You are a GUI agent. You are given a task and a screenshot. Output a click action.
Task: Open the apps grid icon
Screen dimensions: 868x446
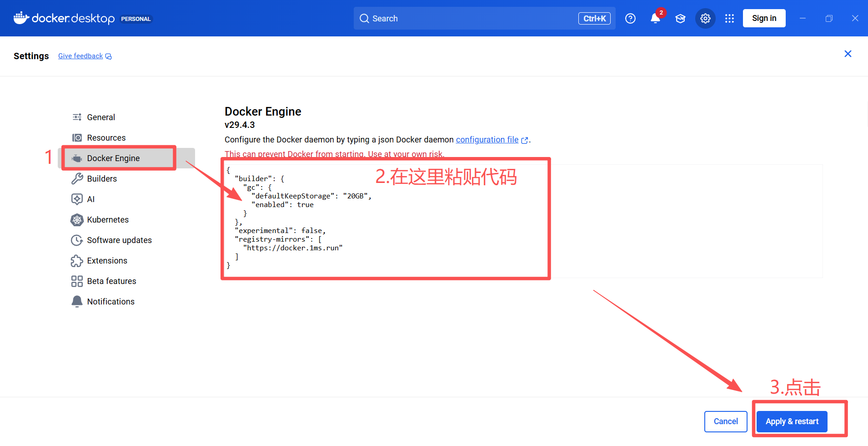pos(729,18)
